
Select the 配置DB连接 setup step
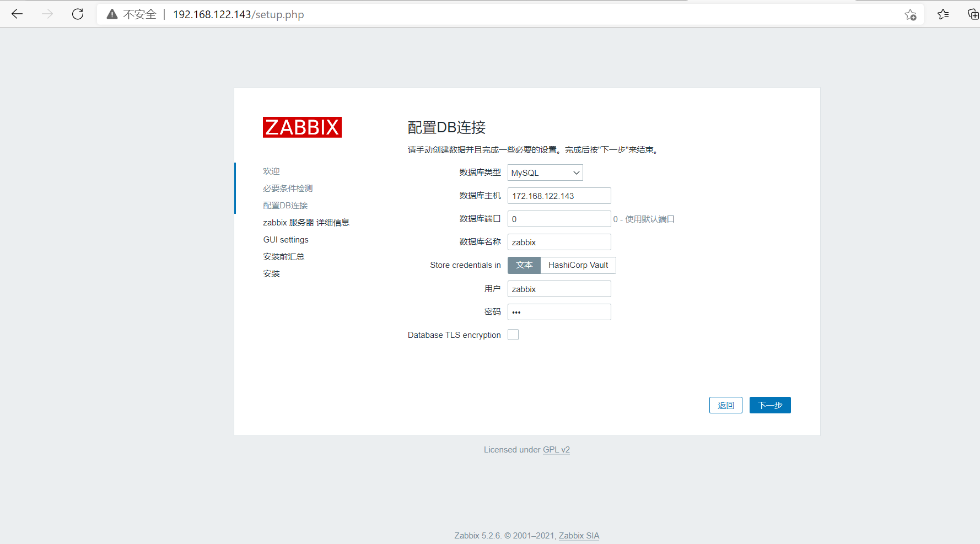[286, 206]
